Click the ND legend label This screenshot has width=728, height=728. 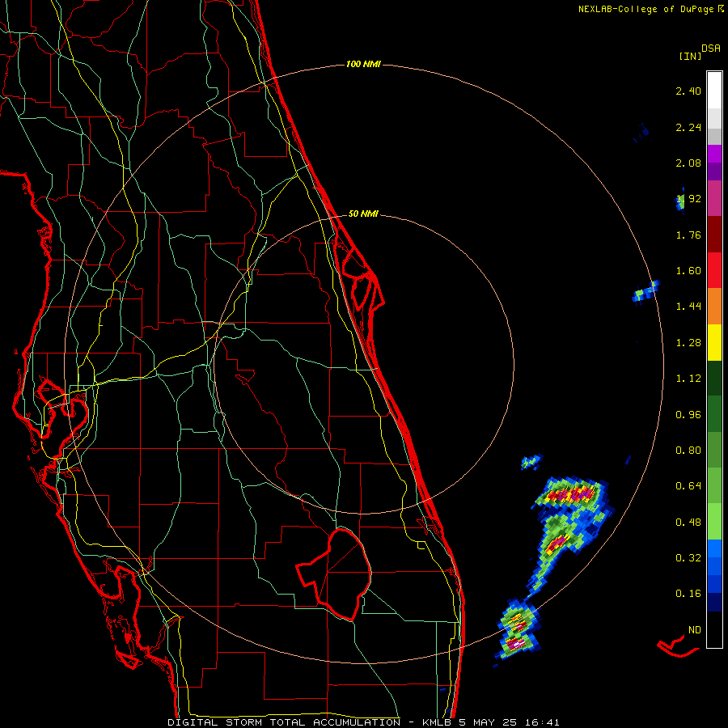click(695, 630)
